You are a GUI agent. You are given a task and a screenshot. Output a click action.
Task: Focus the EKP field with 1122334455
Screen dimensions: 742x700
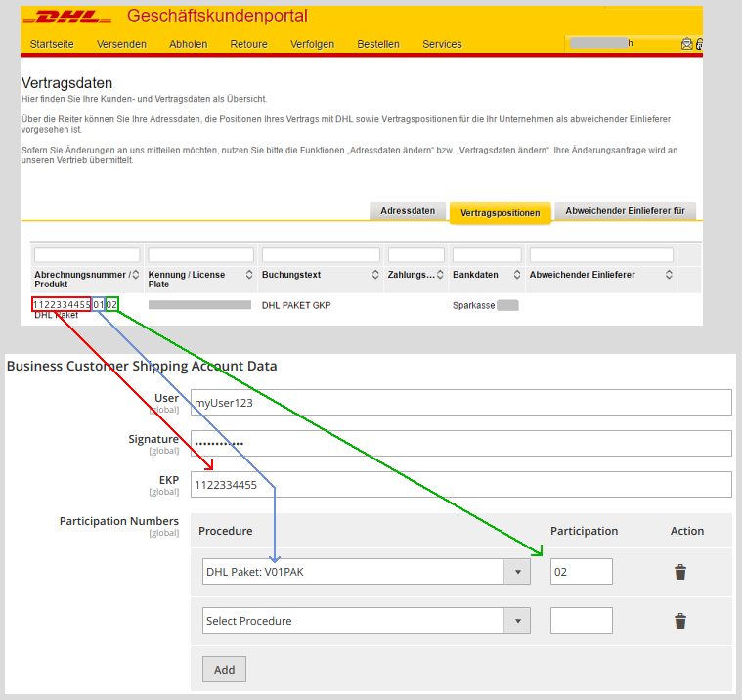pyautogui.click(x=461, y=485)
